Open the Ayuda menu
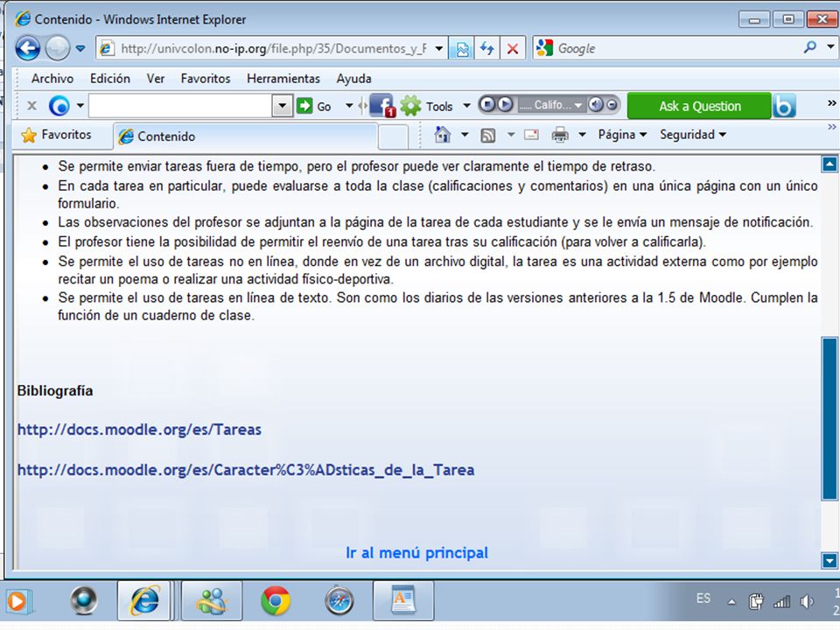 coord(353,79)
